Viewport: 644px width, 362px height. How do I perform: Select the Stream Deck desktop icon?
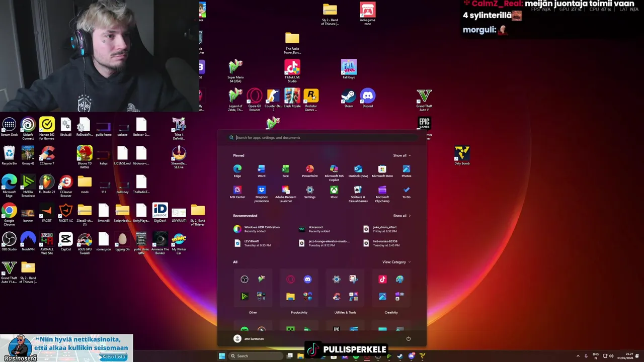(x=9, y=127)
